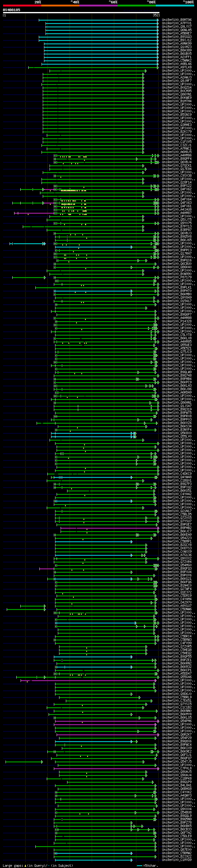Open hit UniRef100_B9SGQ3
Viewport: 197px width, 868px height.
click(x=176, y=37)
